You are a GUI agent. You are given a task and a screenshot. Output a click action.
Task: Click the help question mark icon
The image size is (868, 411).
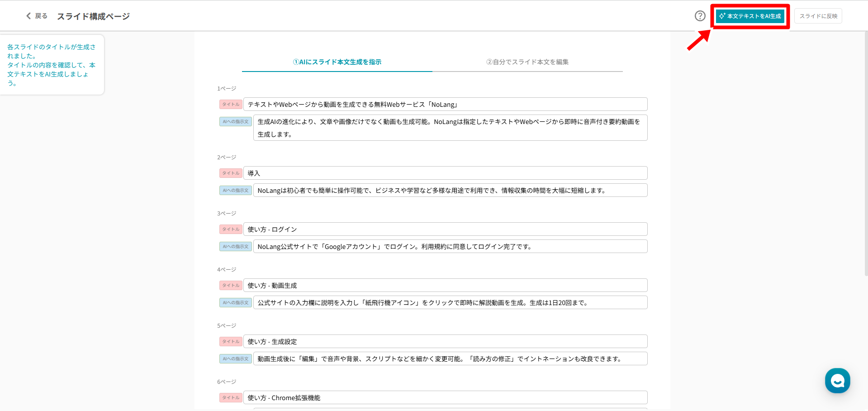point(700,16)
